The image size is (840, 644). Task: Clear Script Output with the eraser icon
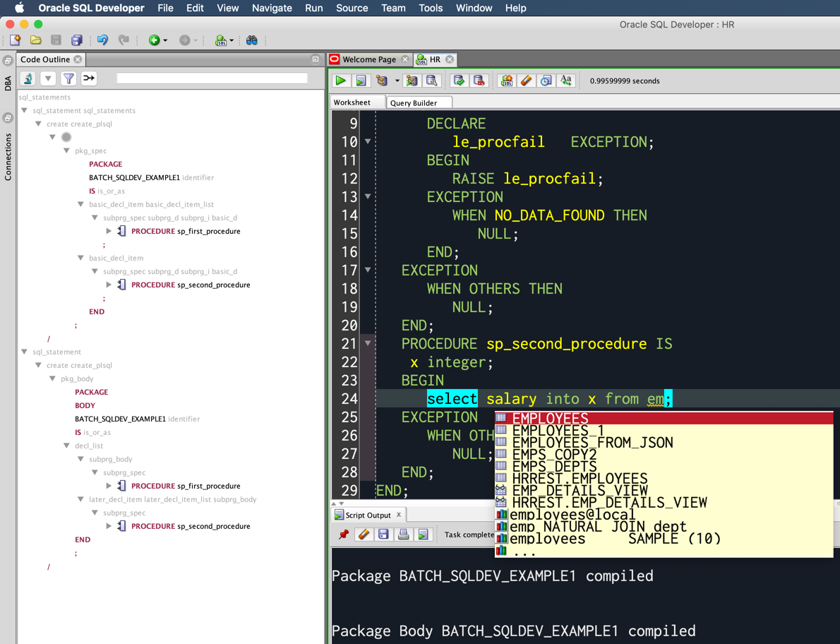coord(364,534)
